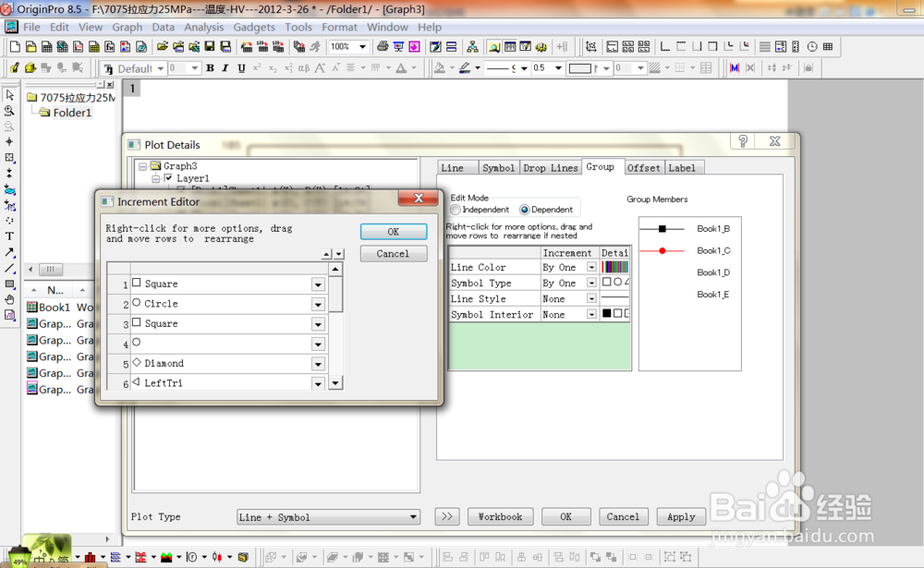Screen dimensions: 924x568
Task: Click the Increment Editor list scroll-down arrow
Action: [335, 383]
